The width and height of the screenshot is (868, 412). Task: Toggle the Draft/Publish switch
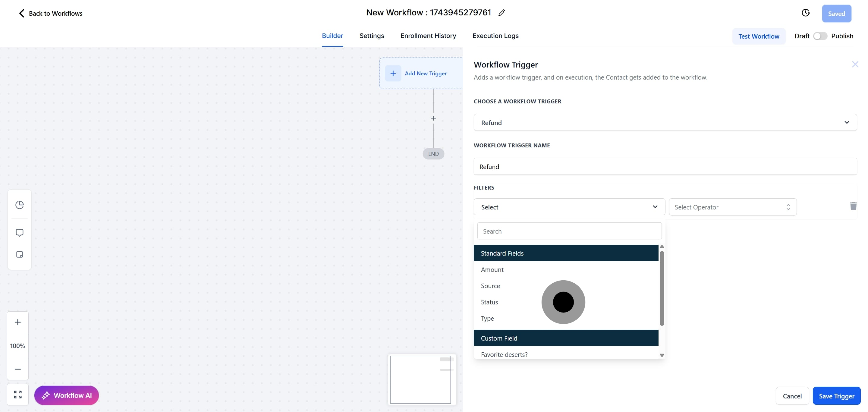820,36
